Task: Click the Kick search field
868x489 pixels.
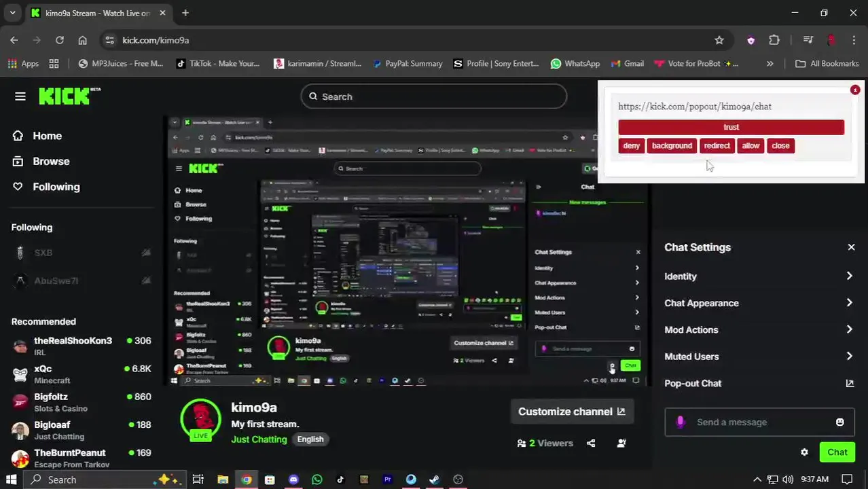Action: pos(433,96)
